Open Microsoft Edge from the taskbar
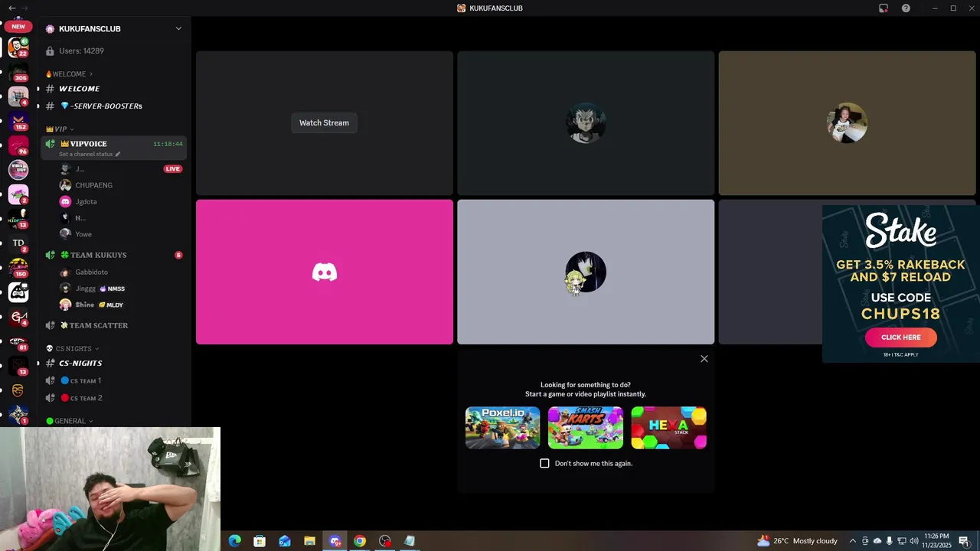This screenshot has width=980, height=551. (235, 541)
